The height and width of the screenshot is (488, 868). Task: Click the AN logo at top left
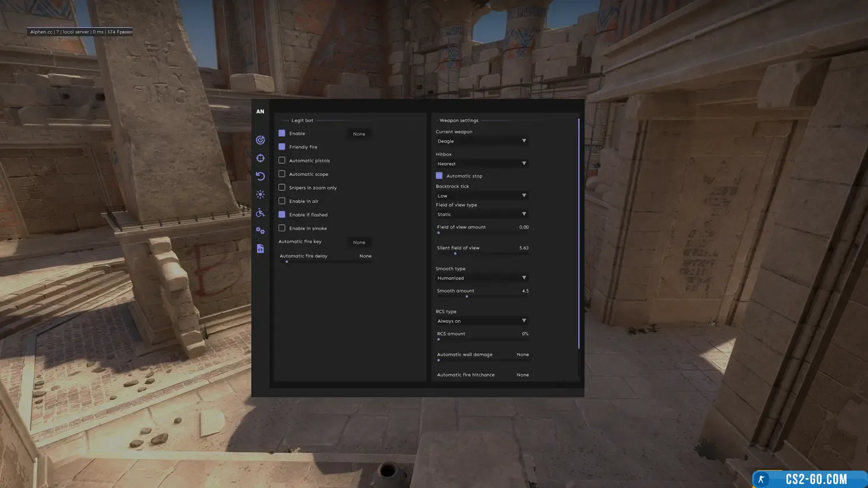[x=260, y=112]
